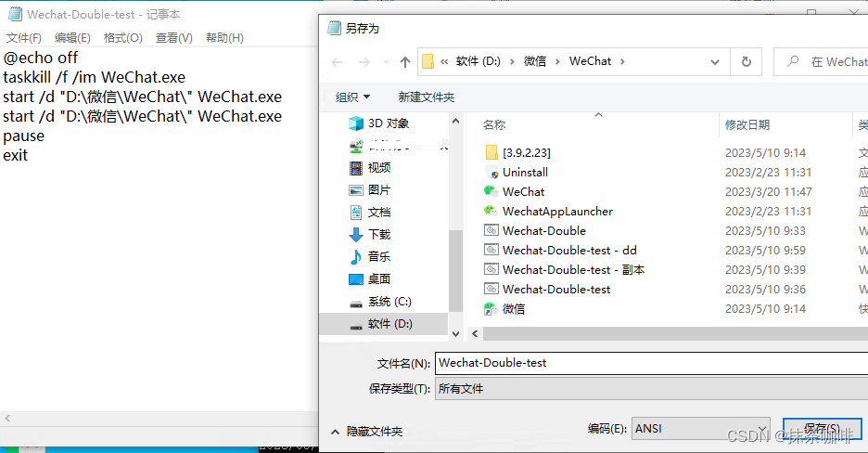Open the 组织 dropdown menu
The image size is (868, 453).
352,97
